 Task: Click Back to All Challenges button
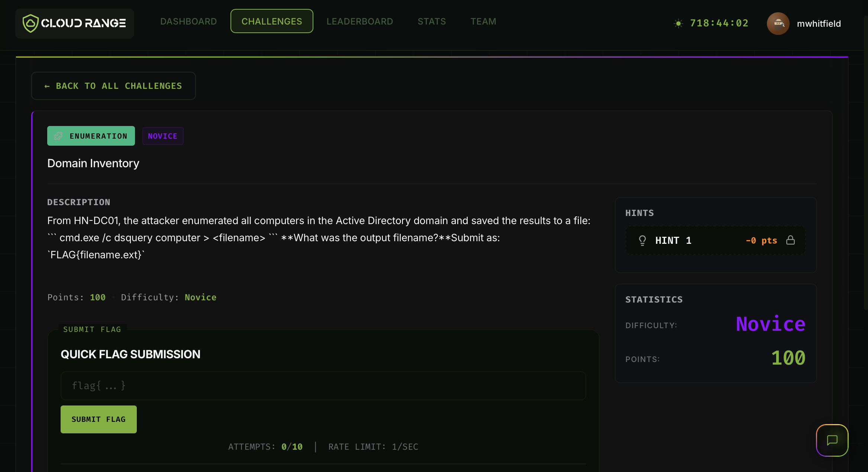[113, 86]
